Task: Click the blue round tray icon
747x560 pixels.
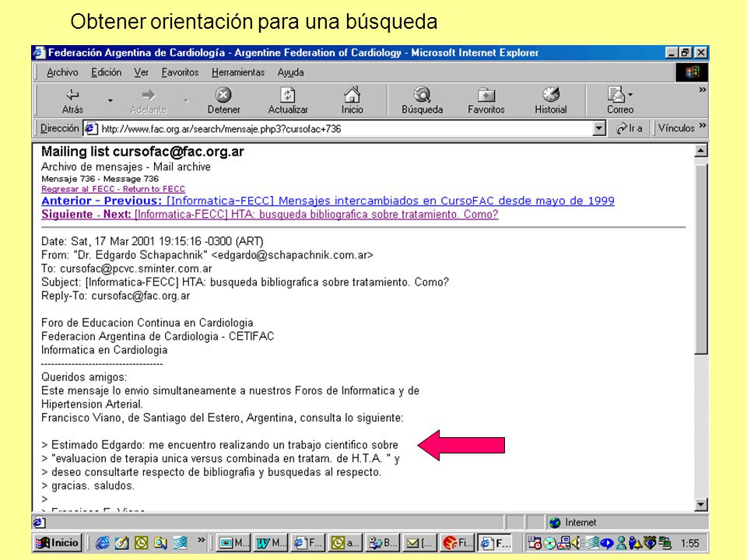Action: (606, 543)
